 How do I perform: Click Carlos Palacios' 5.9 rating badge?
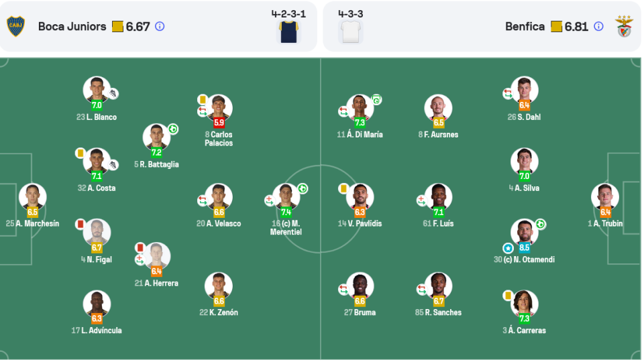coord(219,122)
